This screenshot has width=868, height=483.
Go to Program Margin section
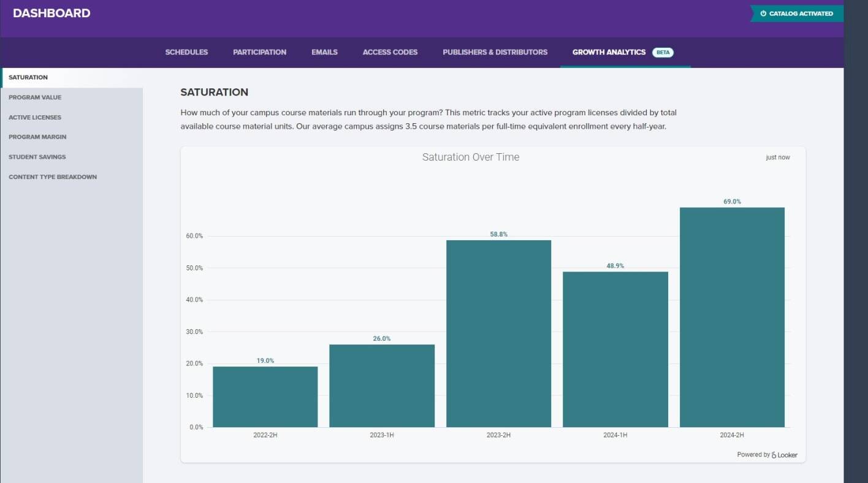pos(37,137)
